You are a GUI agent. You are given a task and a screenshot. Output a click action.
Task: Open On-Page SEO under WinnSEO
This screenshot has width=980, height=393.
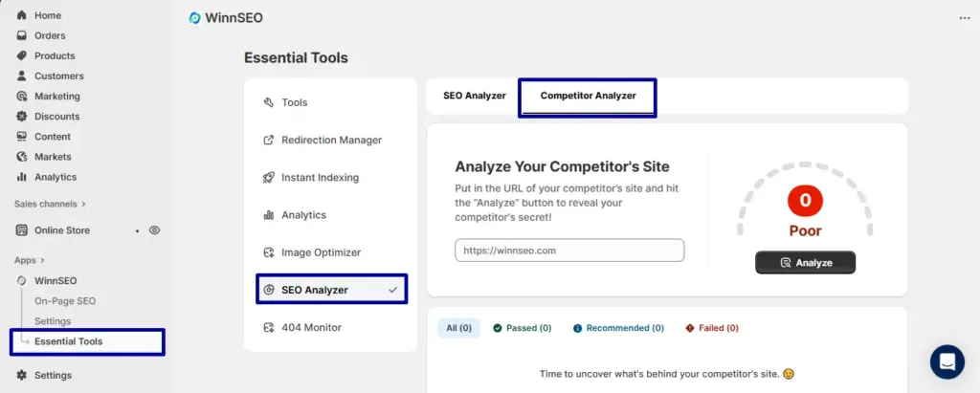pyautogui.click(x=65, y=301)
